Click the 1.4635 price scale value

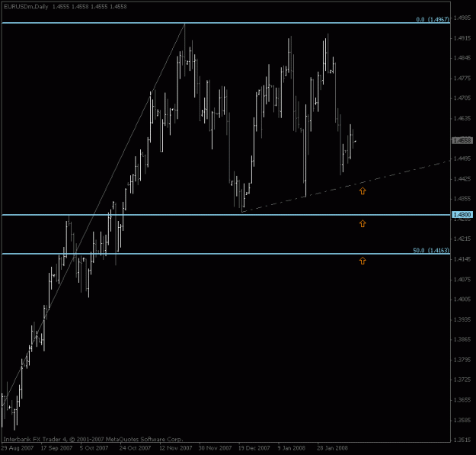[x=462, y=118]
